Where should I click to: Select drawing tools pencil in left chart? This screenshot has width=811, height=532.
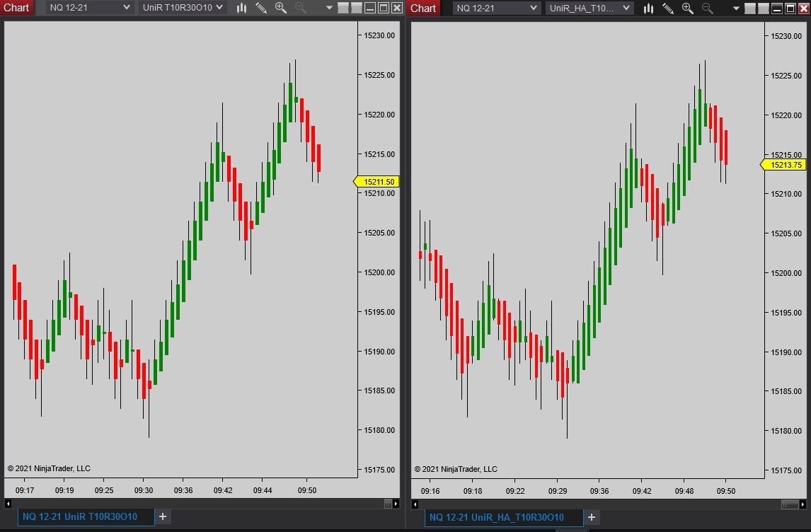pyautogui.click(x=261, y=8)
